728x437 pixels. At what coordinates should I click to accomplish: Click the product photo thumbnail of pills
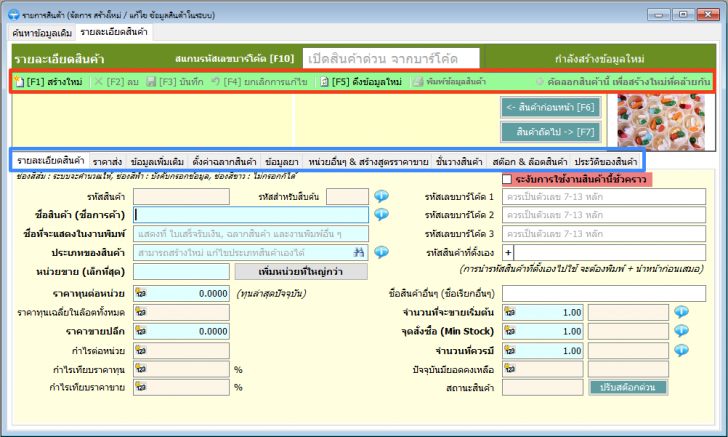(661, 122)
